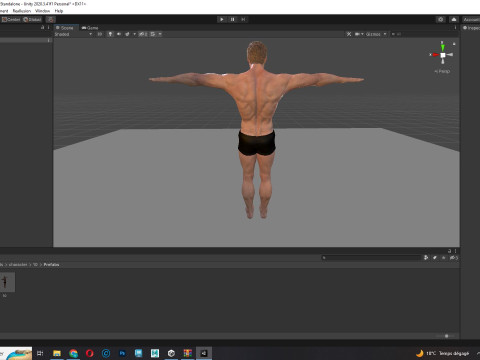
Task: Toggle the scene grid visibility icon
Action: (x=153, y=34)
